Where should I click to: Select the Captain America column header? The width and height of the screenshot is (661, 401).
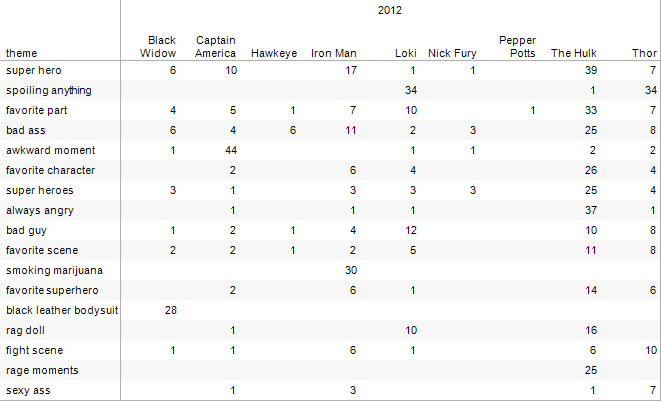[x=215, y=46]
